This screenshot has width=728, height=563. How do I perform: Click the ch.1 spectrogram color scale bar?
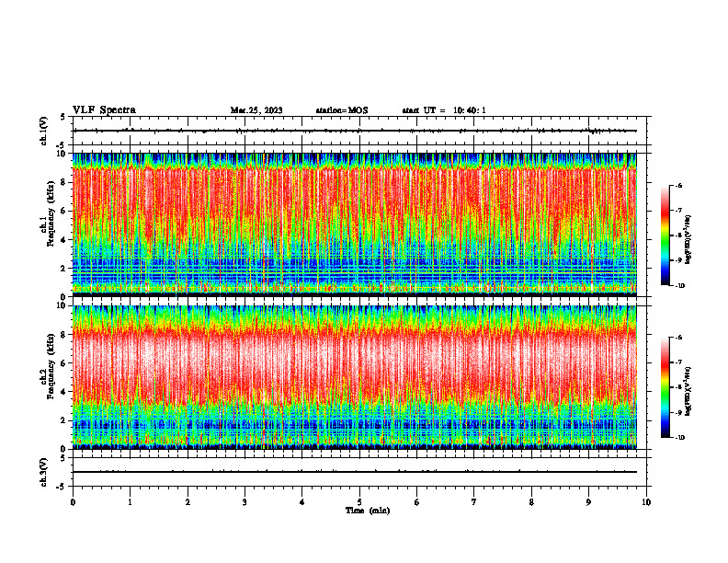(x=665, y=236)
